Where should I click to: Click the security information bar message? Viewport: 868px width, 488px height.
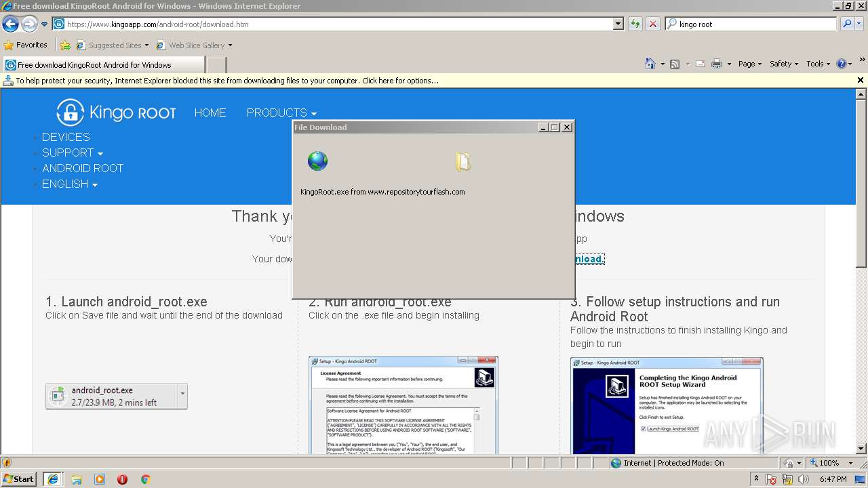click(x=227, y=81)
